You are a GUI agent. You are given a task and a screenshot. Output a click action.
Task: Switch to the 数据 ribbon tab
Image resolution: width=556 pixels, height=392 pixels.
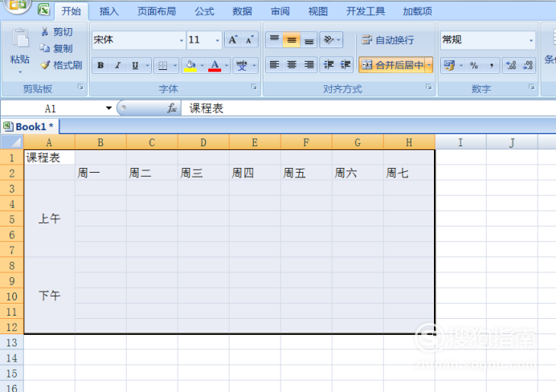(x=242, y=11)
